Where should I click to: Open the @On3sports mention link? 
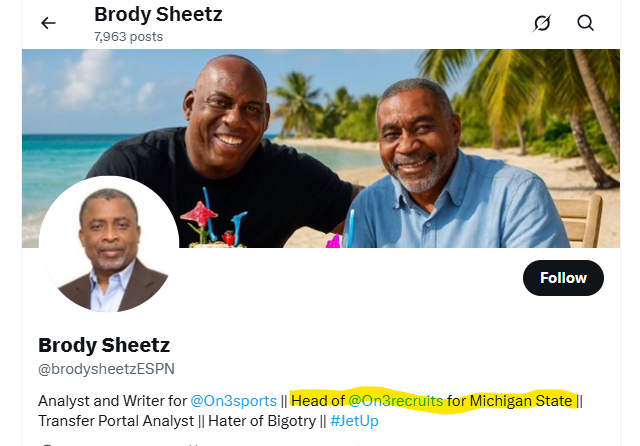coord(232,401)
